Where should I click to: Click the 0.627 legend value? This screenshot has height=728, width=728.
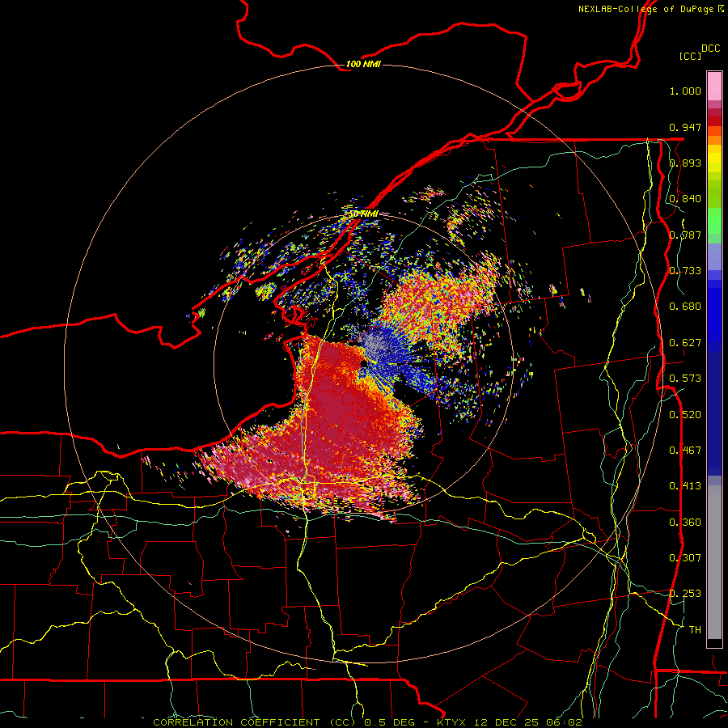click(x=685, y=343)
